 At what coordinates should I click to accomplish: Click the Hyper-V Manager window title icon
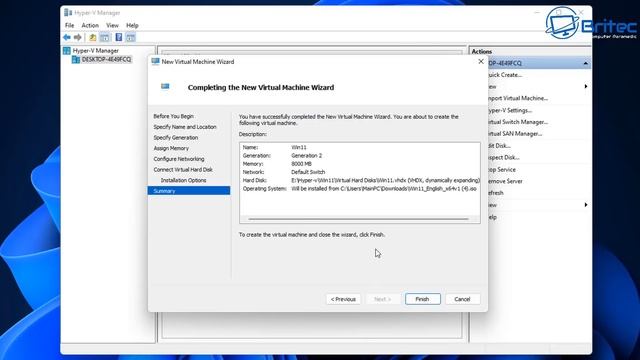68,13
